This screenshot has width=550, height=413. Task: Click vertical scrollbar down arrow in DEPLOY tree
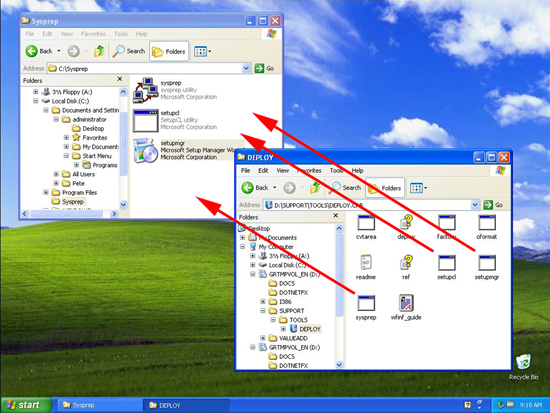[339, 365]
